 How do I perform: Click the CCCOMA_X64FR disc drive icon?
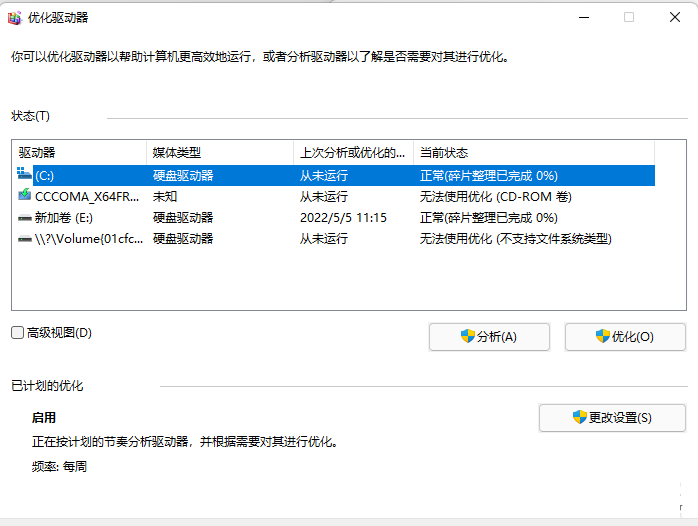click(24, 194)
